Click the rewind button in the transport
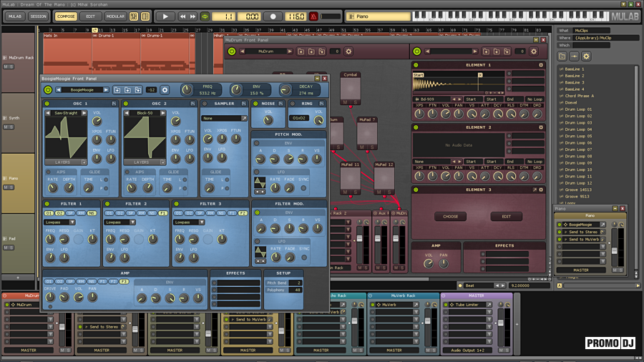 (x=183, y=16)
